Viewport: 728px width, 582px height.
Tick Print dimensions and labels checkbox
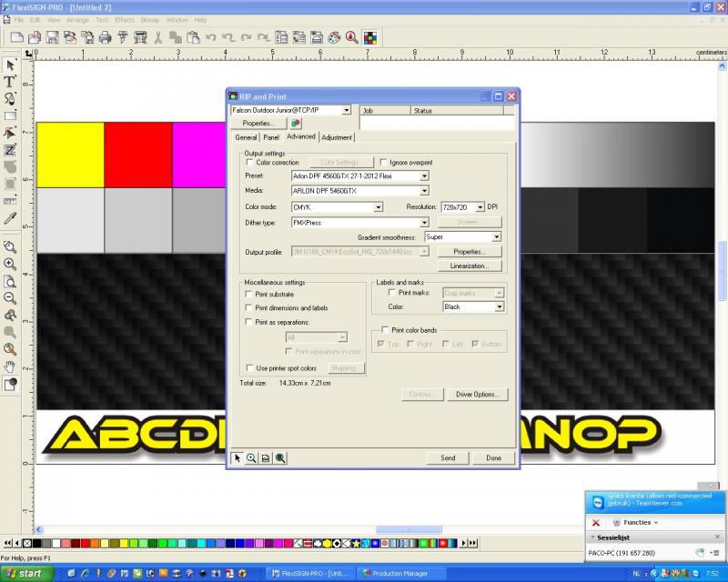click(248, 307)
